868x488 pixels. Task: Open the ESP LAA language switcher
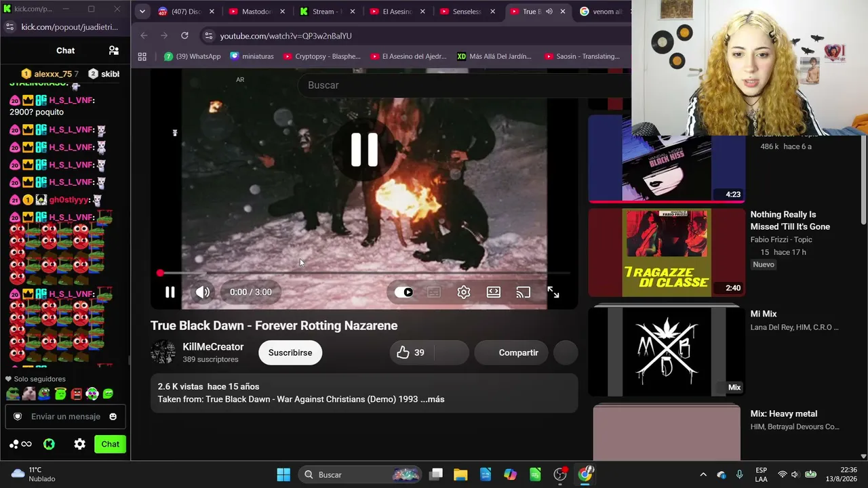[761, 474]
